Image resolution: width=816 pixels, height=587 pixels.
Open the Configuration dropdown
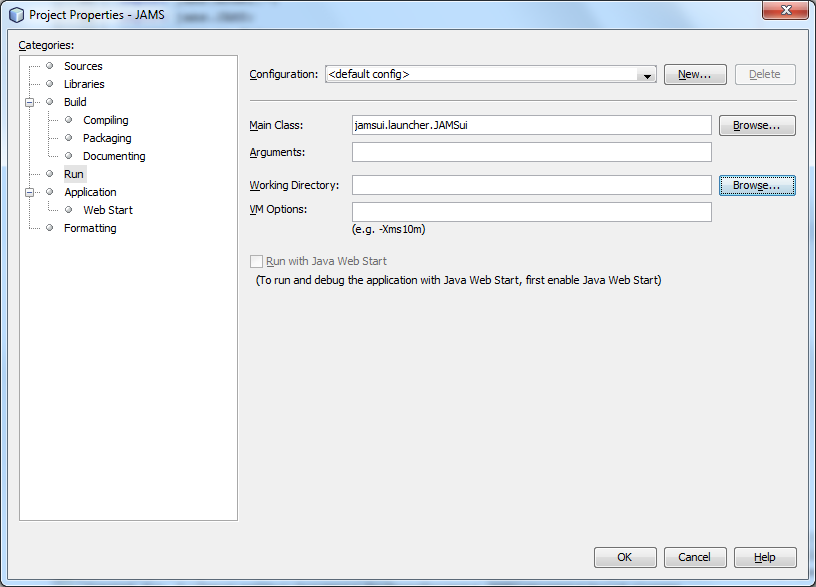click(647, 75)
